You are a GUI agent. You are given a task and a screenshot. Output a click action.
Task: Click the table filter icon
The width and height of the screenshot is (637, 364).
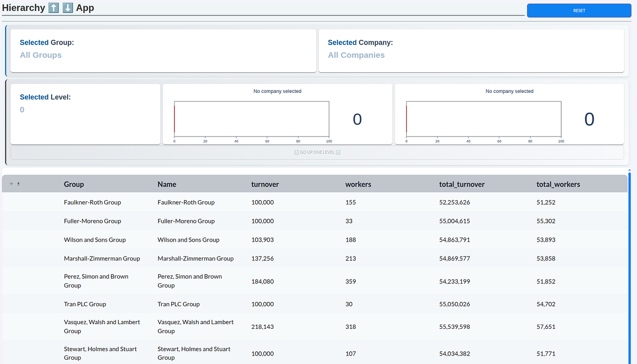click(11, 184)
